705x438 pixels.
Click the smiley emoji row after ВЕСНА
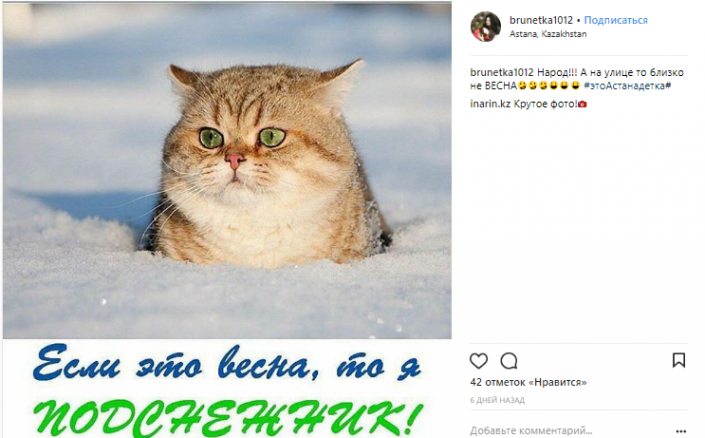[549, 85]
